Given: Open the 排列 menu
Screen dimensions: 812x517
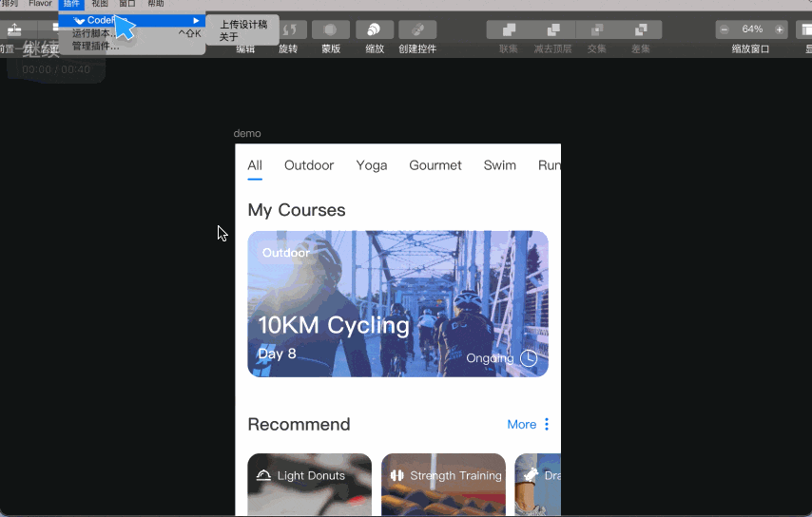Looking at the screenshot, I should [10, 4].
